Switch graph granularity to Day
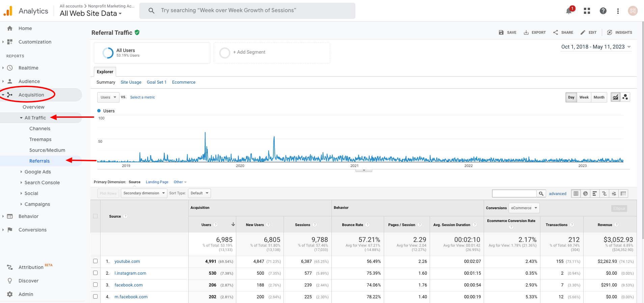The image size is (644, 303). 571,97
